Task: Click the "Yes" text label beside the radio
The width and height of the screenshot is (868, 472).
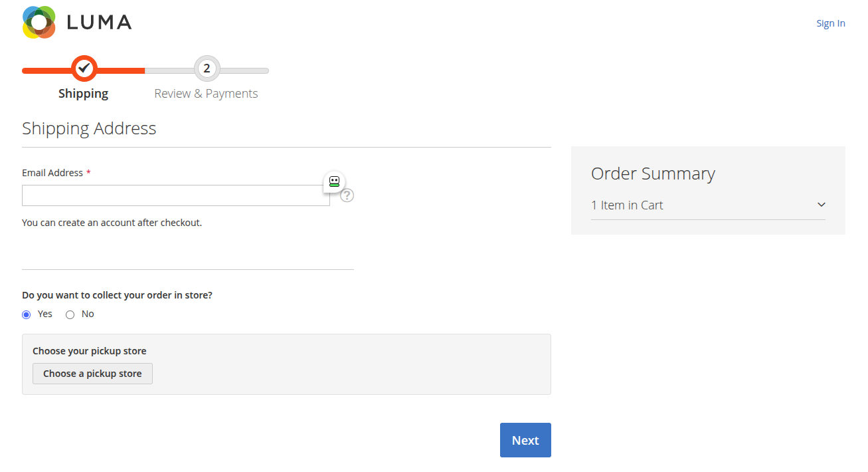Action: [x=45, y=314]
